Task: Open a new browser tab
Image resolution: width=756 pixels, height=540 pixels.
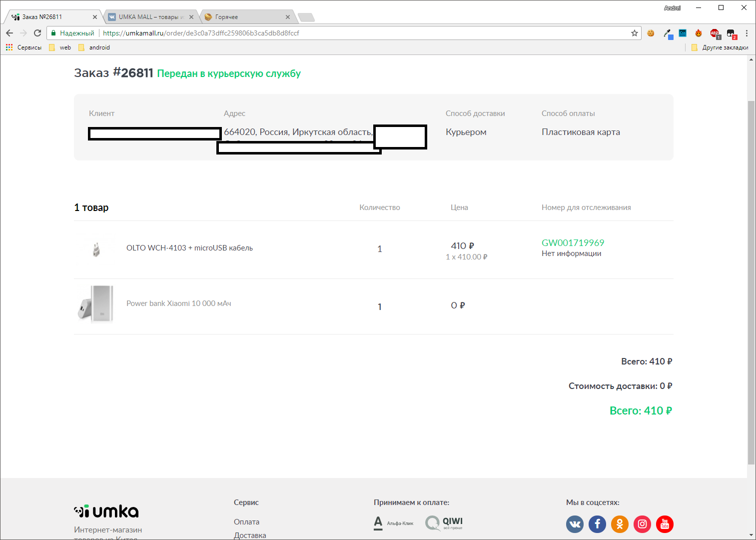Action: click(x=306, y=17)
